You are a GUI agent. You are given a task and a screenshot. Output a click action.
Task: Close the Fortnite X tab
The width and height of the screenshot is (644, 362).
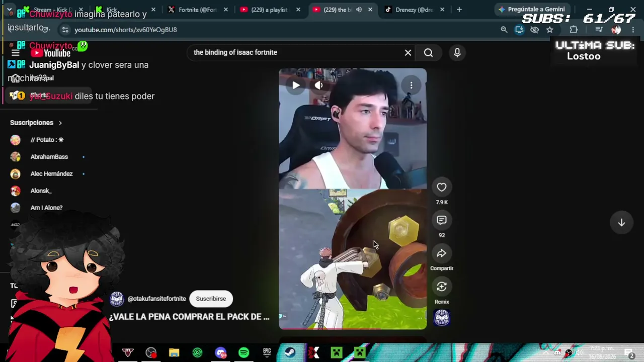[225, 10]
